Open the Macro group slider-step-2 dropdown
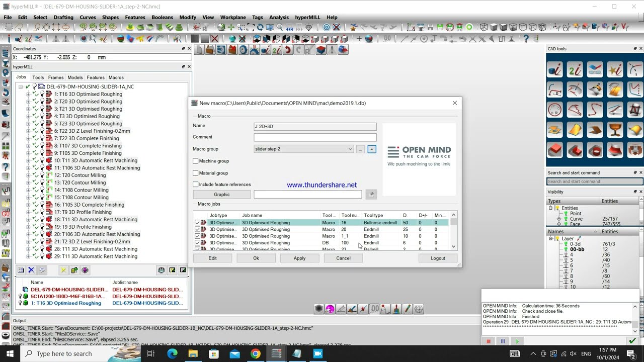This screenshot has width=644, height=362. click(350, 149)
